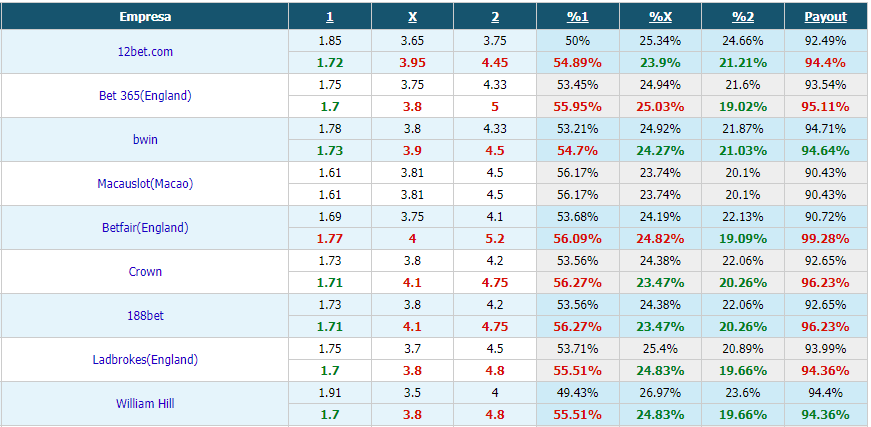Screen dimensions: 871x427
Task: Sort by the %2 column header
Action: [743, 17]
